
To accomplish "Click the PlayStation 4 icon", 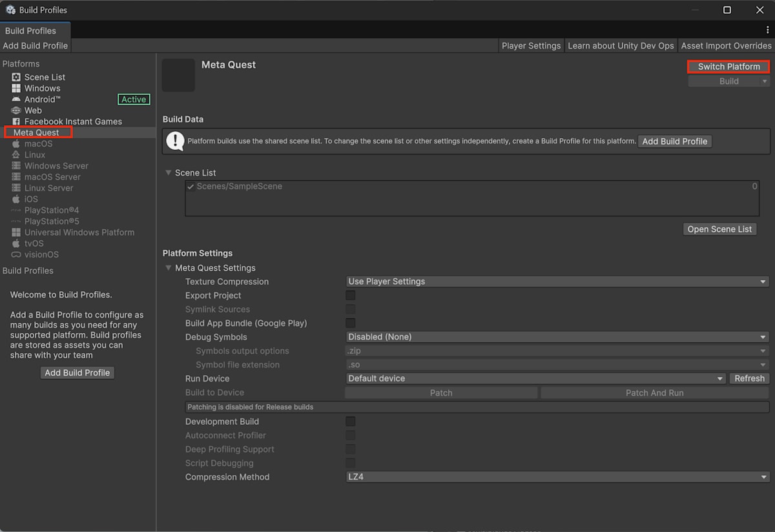I will click(x=16, y=210).
